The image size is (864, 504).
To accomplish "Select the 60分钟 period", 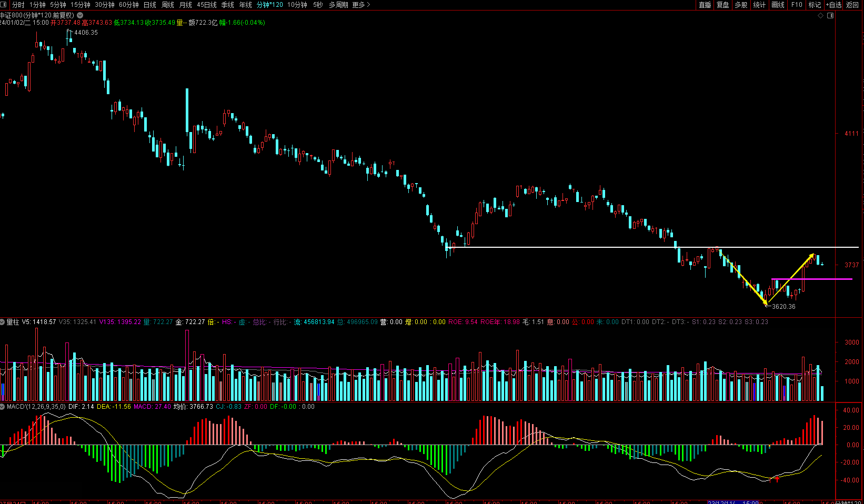I will [x=129, y=5].
